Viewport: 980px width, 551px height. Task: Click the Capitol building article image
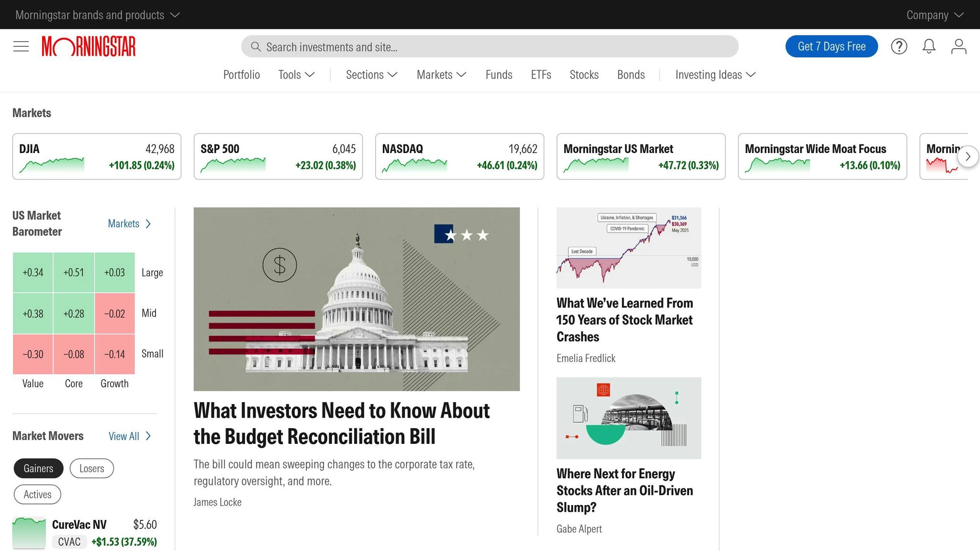coord(356,299)
